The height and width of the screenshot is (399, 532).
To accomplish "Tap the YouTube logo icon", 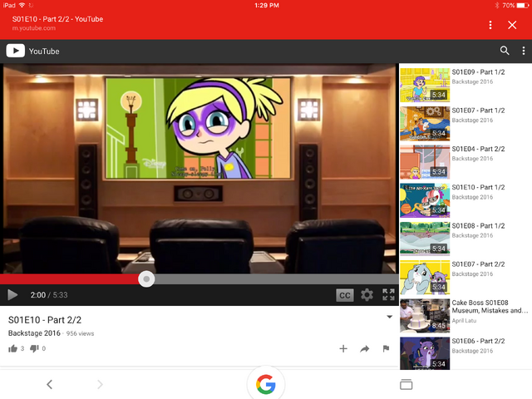I will click(x=15, y=51).
